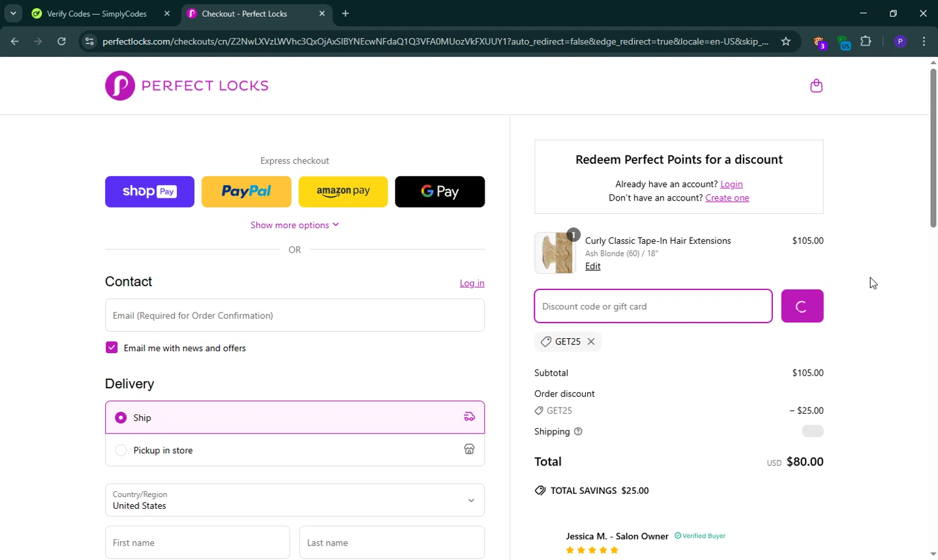Screen dimensions: 938x560
Task: Click the TOTAL SAVINGS $25.00 text
Action: [x=600, y=491]
